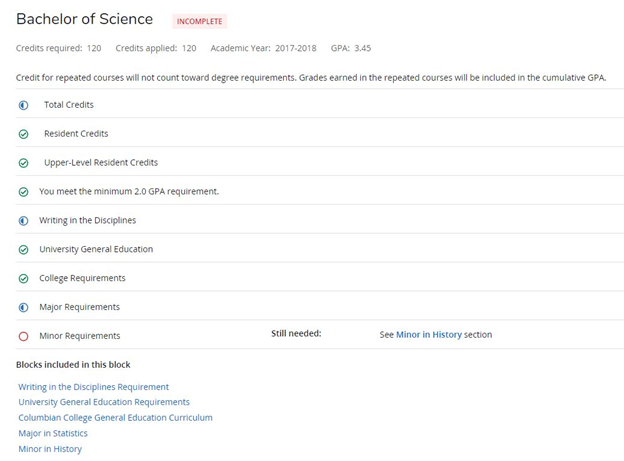Select the Academic Year: 2017-2018 text
624x461 pixels.
tap(263, 48)
